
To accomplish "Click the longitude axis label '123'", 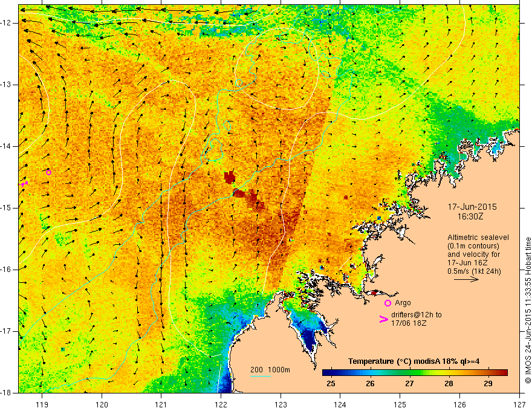I will (281, 404).
